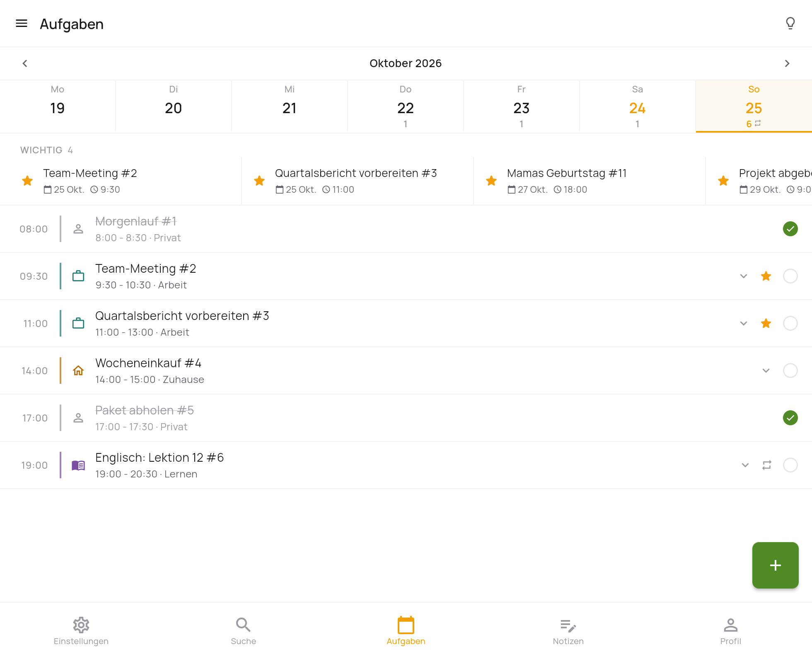Open Einstellungen tab in bottom bar
Image resolution: width=812 pixels, height=659 pixels.
coord(81,631)
